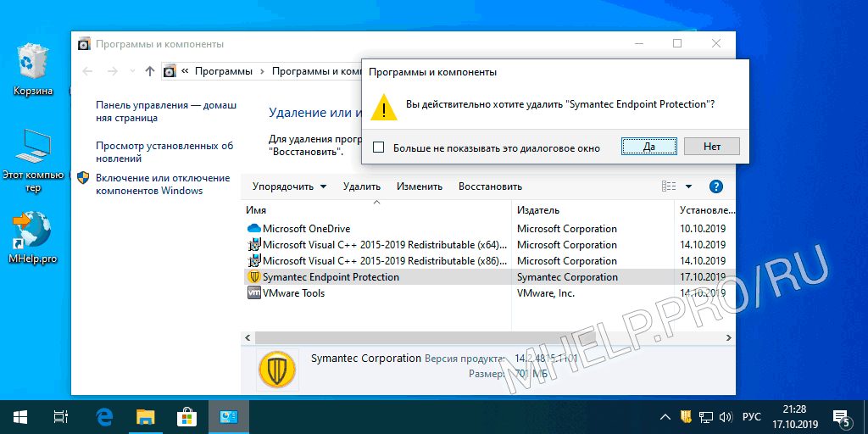Click "Программы" breadcrumb in address bar
The height and width of the screenshot is (434, 868).
click(224, 71)
